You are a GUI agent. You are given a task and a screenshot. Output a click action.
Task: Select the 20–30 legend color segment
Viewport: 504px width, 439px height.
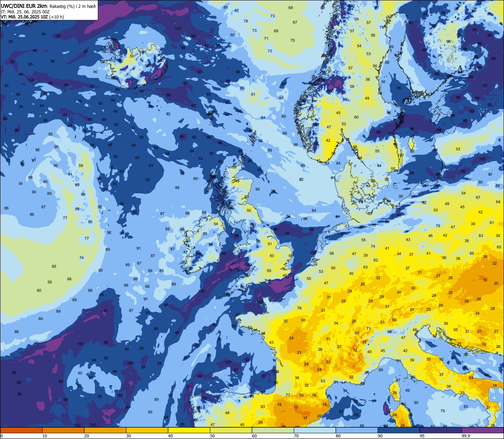(105, 430)
